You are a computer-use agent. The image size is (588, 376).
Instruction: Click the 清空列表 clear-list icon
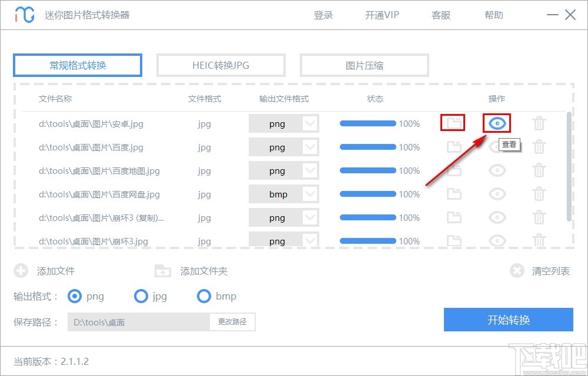(517, 271)
